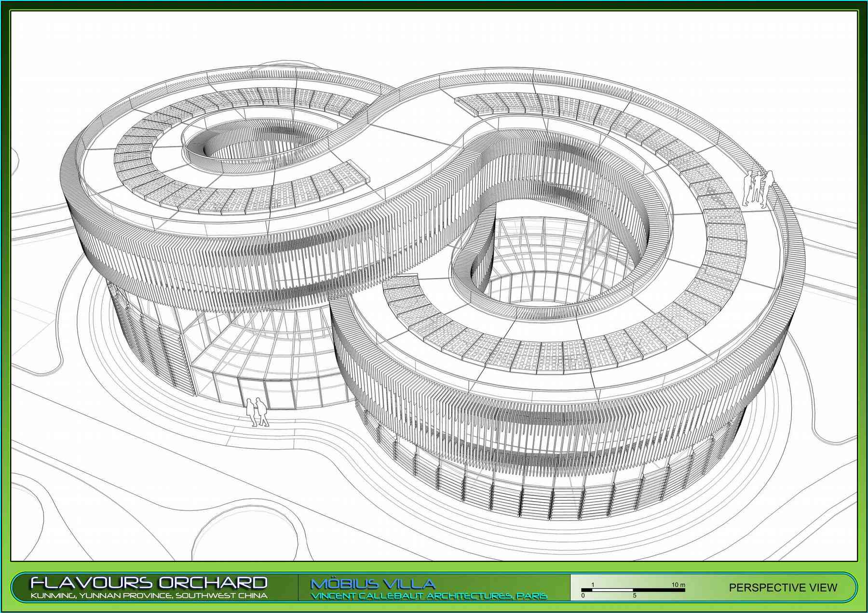The height and width of the screenshot is (613, 868).
Task: Click the PERSPECTIVE VIEW label
Action: pos(783,587)
